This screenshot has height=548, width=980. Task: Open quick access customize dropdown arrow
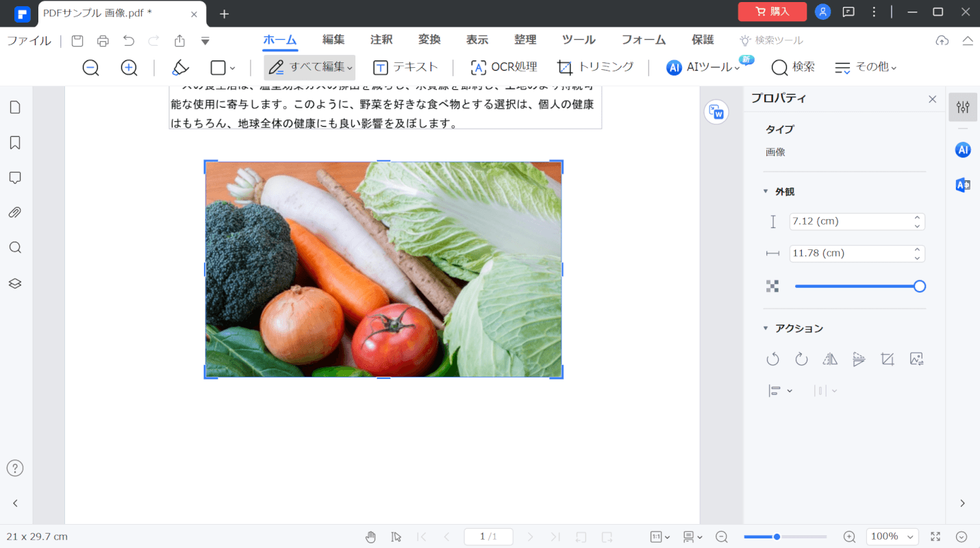coord(205,41)
